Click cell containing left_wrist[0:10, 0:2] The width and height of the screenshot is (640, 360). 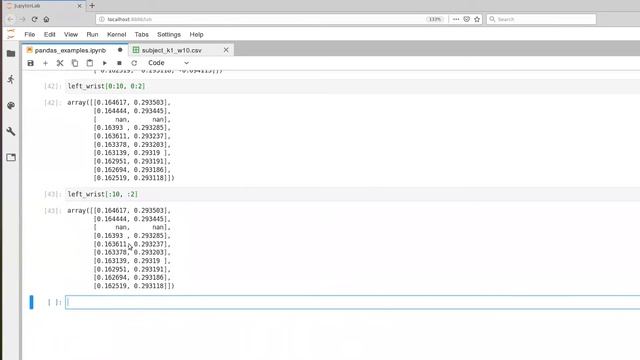click(353, 86)
